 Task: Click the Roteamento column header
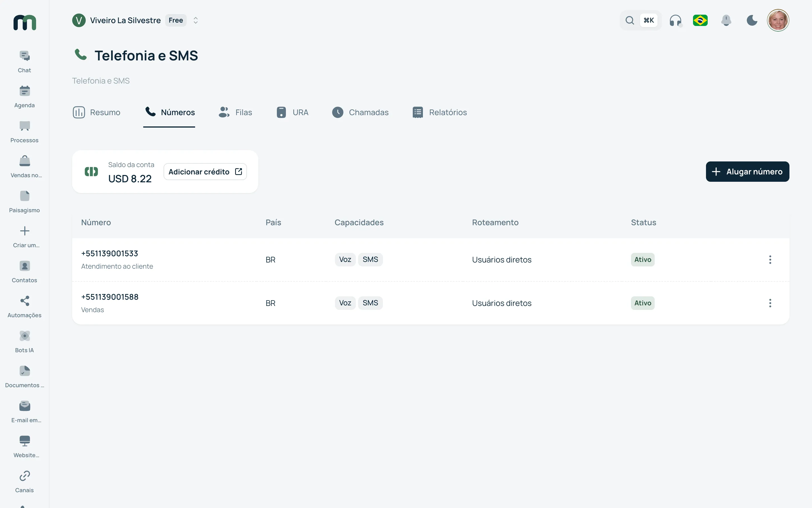(495, 222)
